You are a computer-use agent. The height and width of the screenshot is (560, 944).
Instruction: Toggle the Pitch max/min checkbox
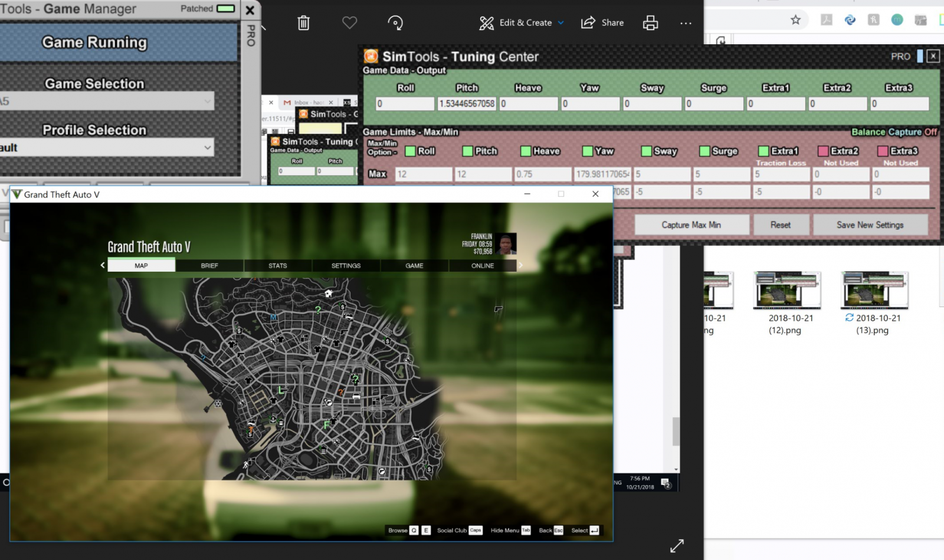tap(468, 151)
